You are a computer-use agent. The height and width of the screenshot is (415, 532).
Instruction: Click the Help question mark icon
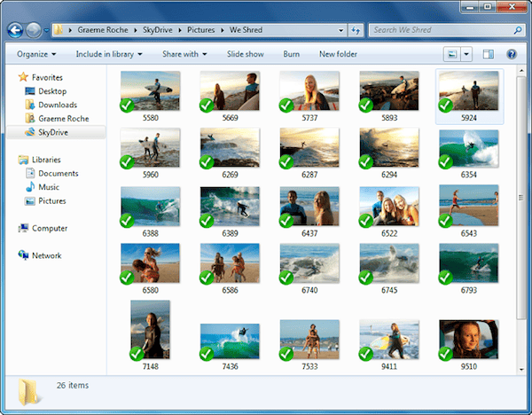coord(512,54)
